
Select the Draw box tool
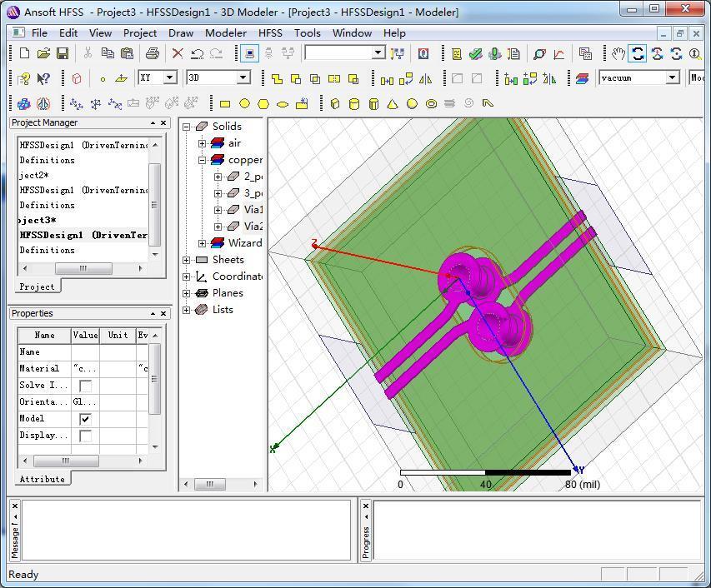tap(335, 104)
